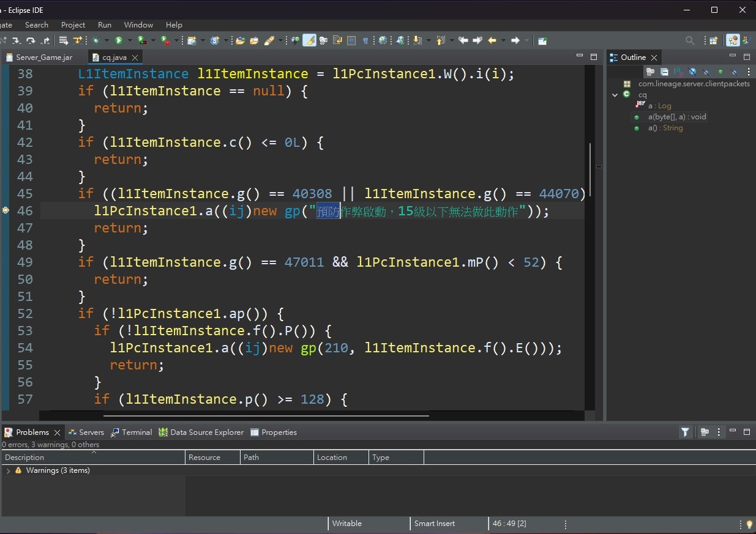Toggle Block Selection Mode icon

351,40
